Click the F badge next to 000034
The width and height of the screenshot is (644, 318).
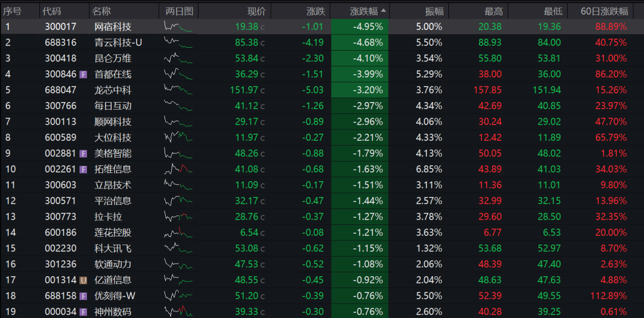tap(83, 311)
